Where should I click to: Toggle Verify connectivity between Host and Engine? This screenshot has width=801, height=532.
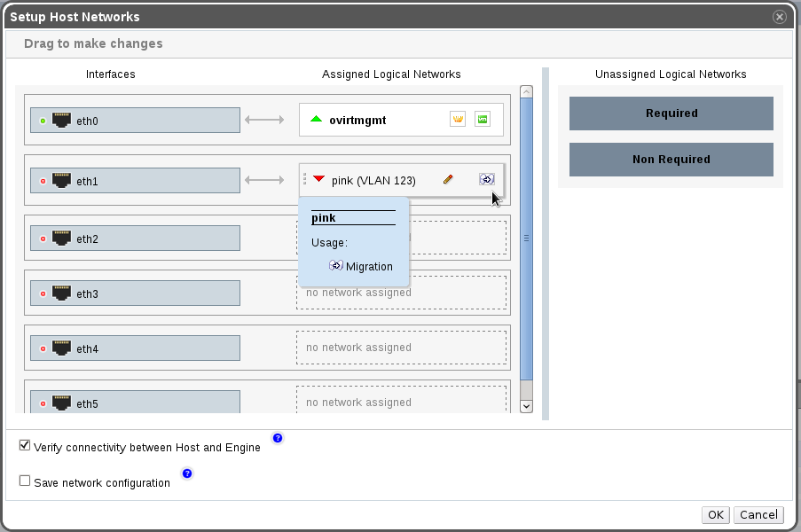(25, 446)
